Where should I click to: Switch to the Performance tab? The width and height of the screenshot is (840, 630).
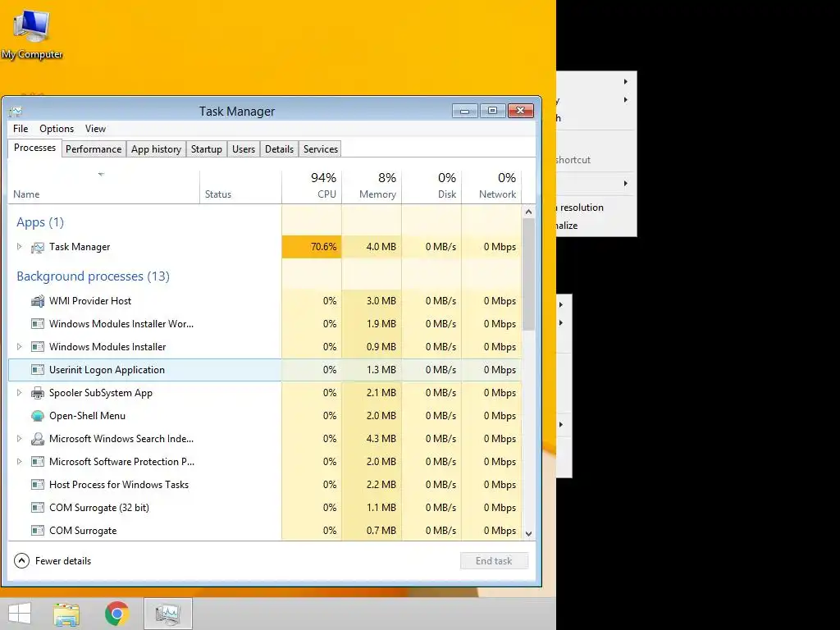pos(94,149)
